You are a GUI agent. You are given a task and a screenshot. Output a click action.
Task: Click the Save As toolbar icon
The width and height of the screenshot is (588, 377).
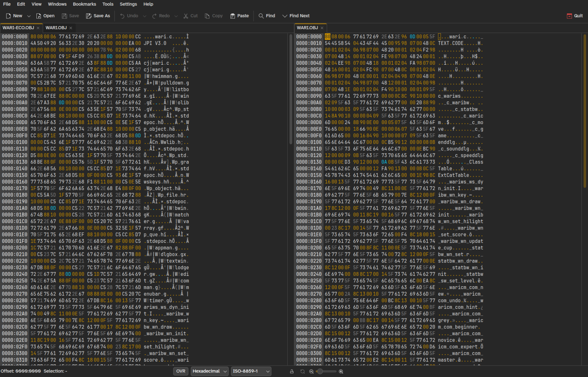tap(89, 16)
